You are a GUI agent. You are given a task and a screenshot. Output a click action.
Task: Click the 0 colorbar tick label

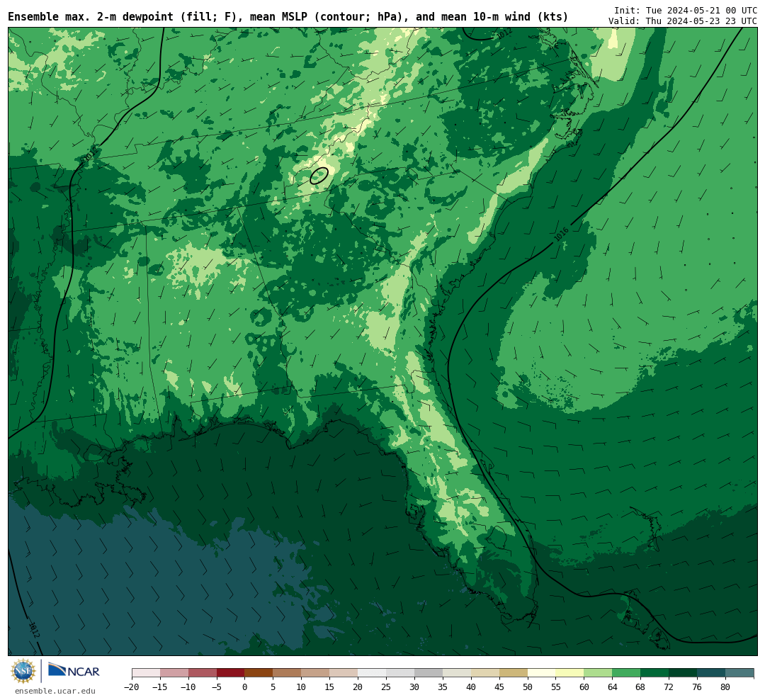pyautogui.click(x=245, y=687)
